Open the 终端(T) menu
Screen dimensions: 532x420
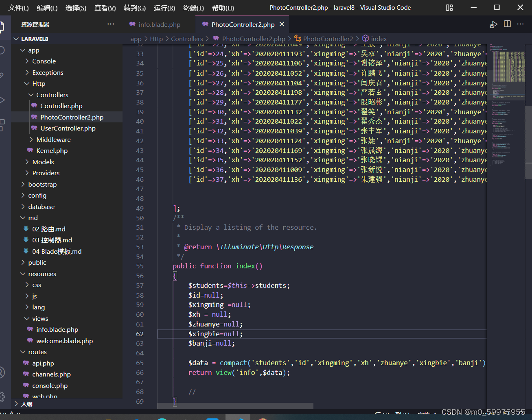coord(193,8)
